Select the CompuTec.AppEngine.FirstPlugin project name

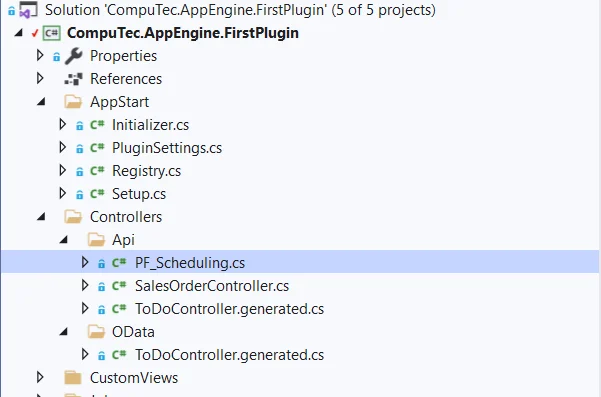click(183, 33)
